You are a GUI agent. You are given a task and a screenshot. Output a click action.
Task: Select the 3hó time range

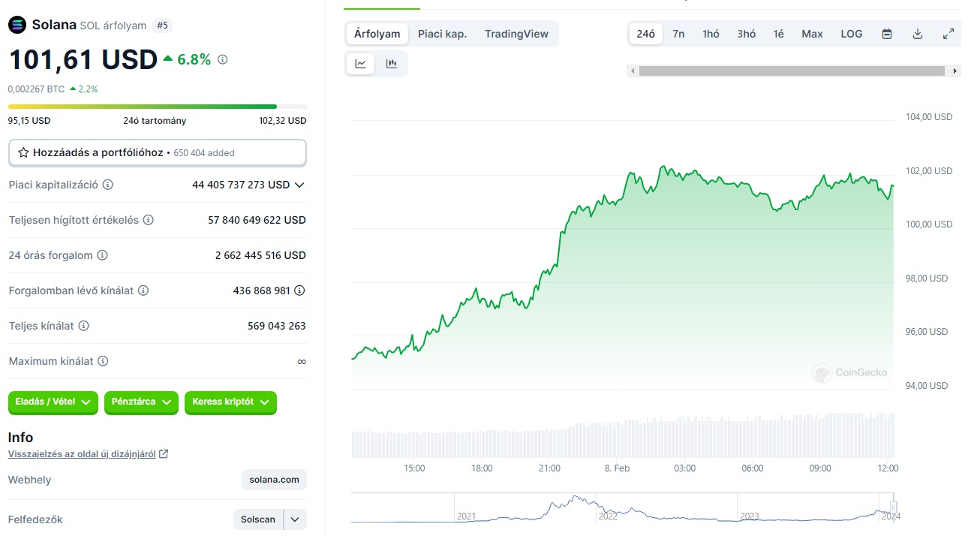(746, 34)
